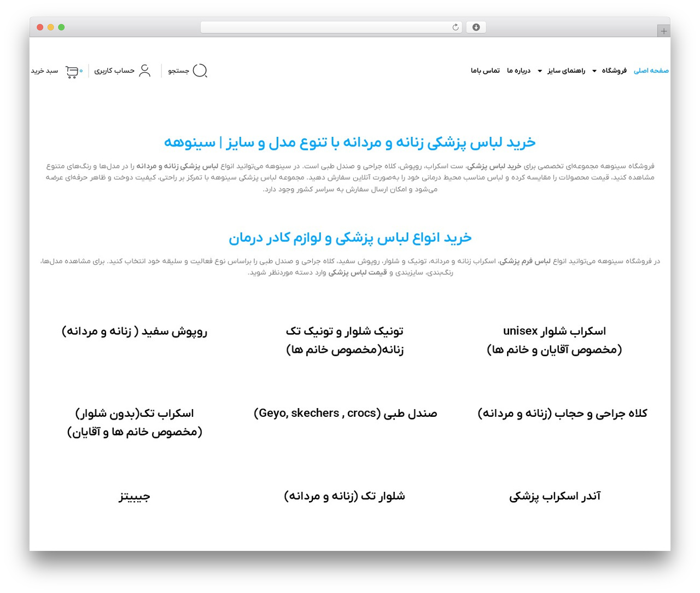Viewport: 700px width, 593px height.
Task: Open the جیبیتز category
Action: tap(135, 497)
